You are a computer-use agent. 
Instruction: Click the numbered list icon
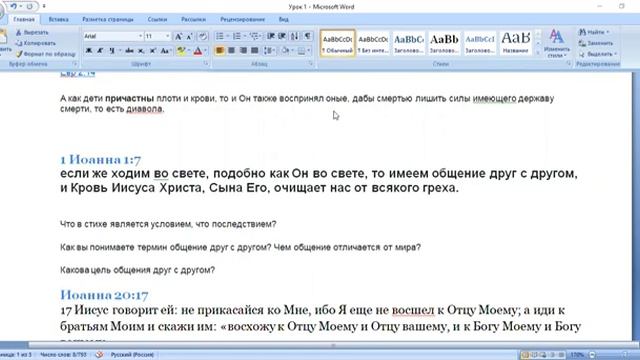236,36
